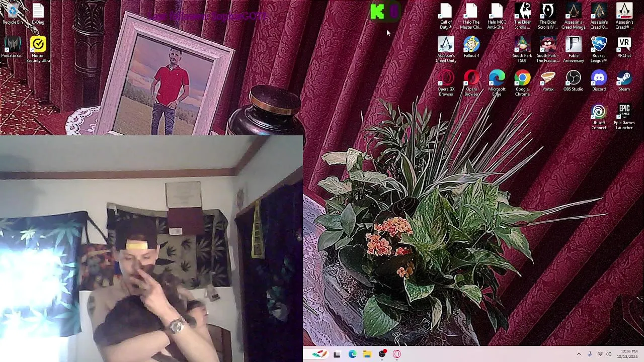Open the volume speaker tray icon
644x362 pixels.
(x=608, y=354)
